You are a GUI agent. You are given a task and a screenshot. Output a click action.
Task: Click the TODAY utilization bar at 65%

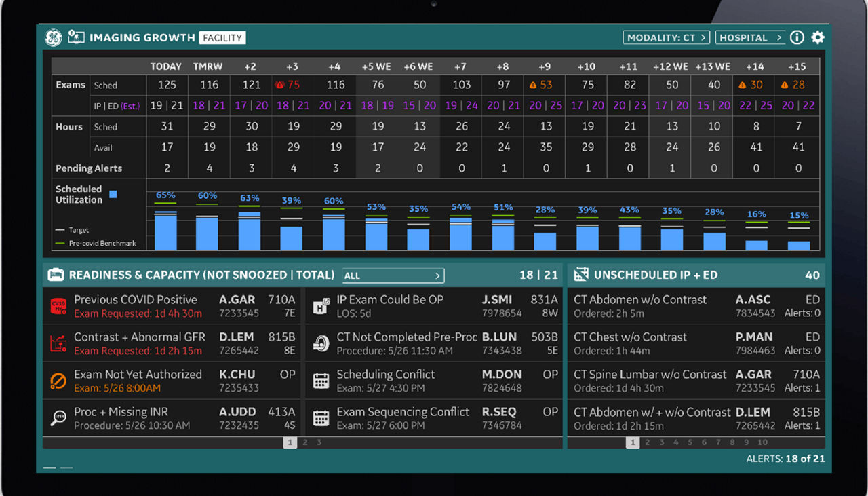pos(166,232)
